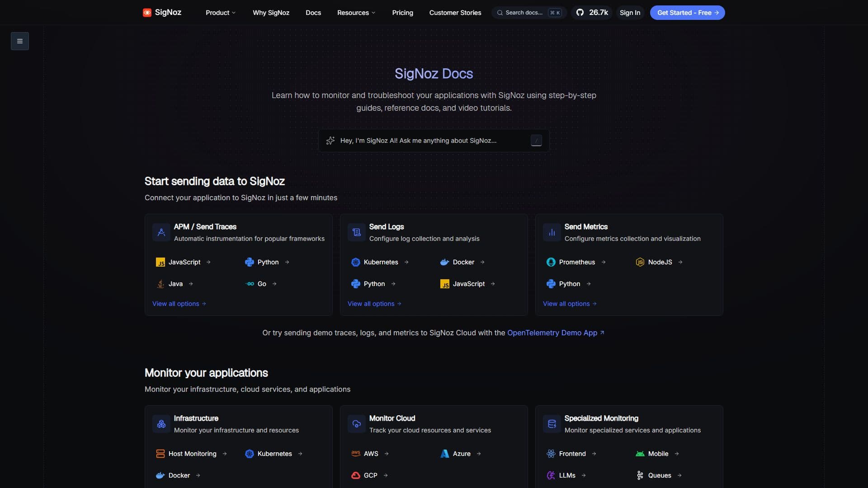This screenshot has width=868, height=488.
Task: Open Host Monitoring link
Action: tap(192, 454)
